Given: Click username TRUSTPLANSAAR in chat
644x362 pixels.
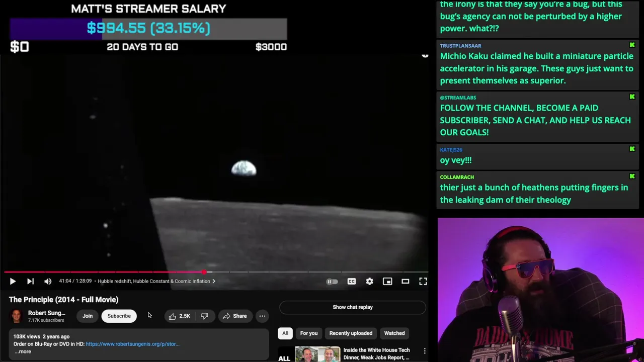Looking at the screenshot, I should point(460,46).
